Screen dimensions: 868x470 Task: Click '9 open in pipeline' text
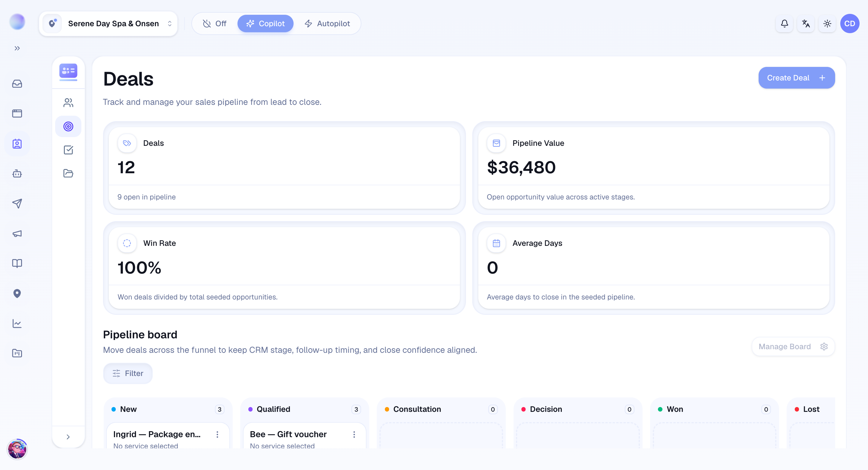146,197
